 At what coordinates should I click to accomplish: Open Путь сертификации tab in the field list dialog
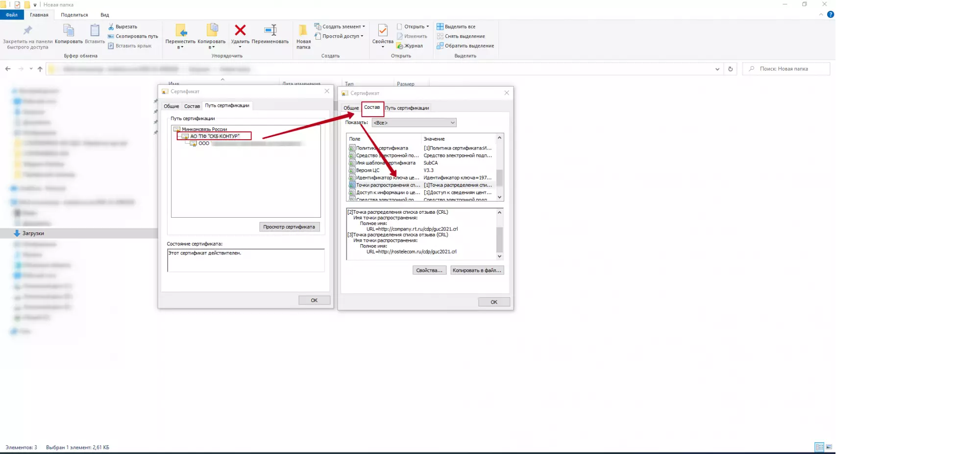tap(407, 108)
